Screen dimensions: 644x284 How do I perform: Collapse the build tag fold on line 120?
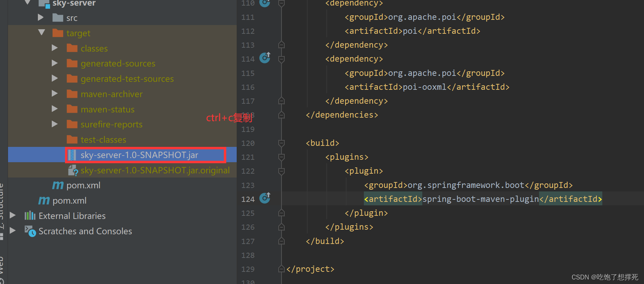click(x=282, y=143)
